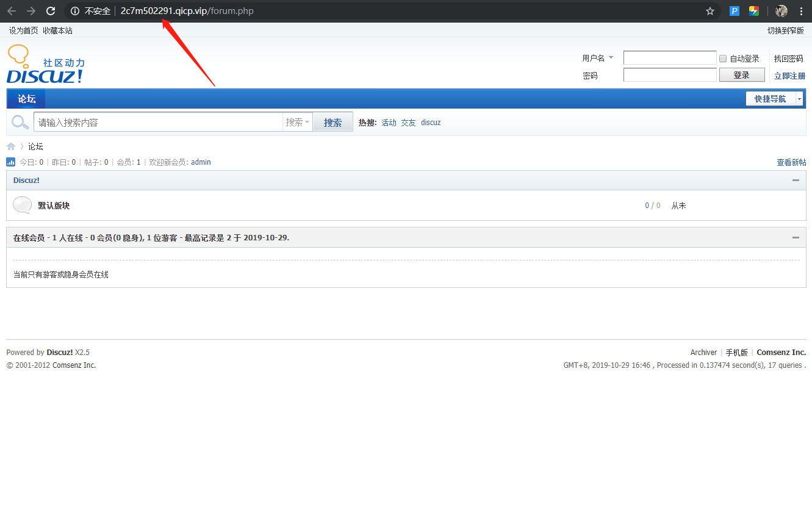
Task: Focus the 请输入搜索内容 search field
Action: coord(158,122)
